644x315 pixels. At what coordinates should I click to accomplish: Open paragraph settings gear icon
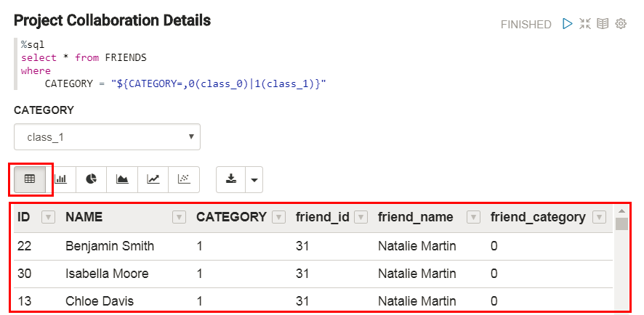tap(621, 24)
